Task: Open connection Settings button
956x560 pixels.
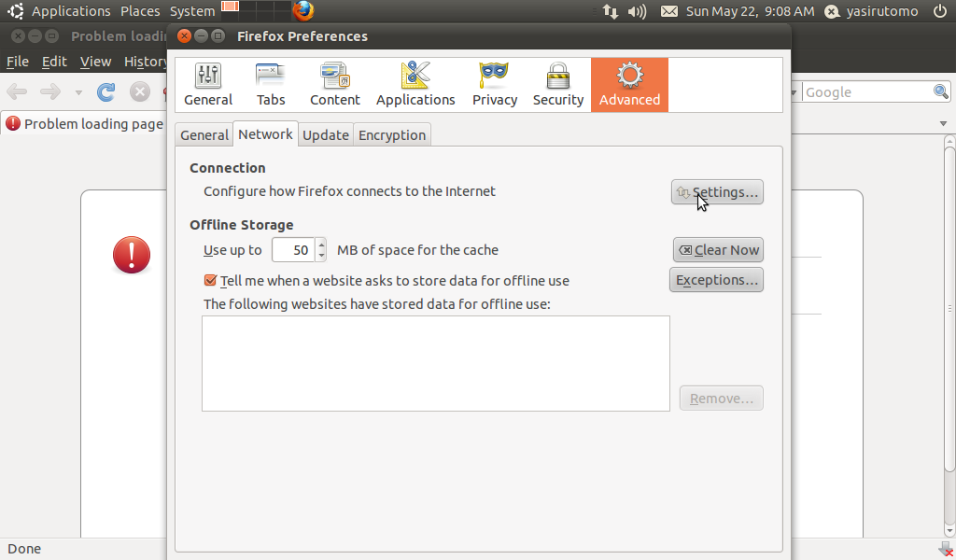Action: tap(717, 192)
